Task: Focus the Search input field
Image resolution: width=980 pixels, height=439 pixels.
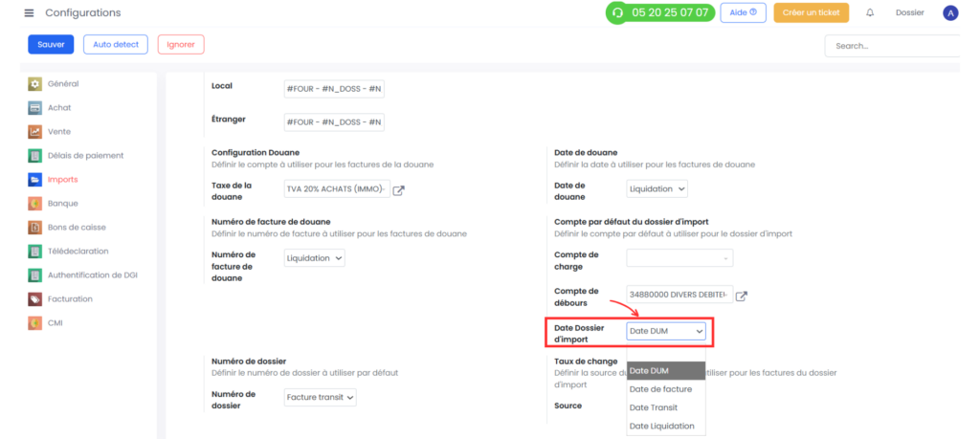Action: [x=893, y=46]
